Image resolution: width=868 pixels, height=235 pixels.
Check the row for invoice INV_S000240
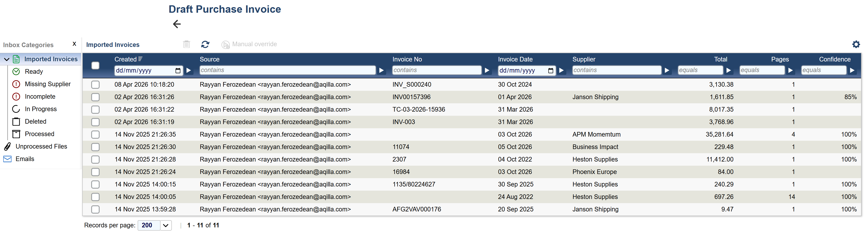coord(95,85)
